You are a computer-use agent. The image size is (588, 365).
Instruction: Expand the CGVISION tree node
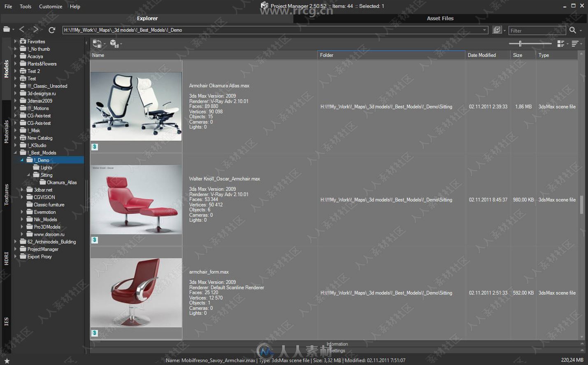(22, 197)
